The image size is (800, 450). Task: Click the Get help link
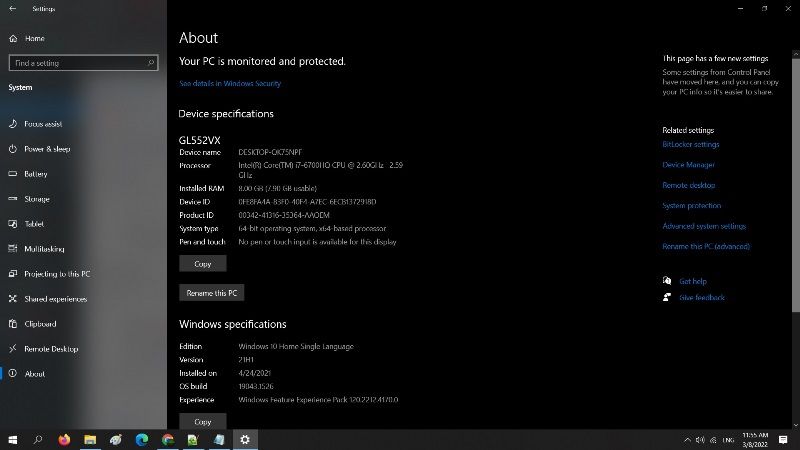point(693,281)
